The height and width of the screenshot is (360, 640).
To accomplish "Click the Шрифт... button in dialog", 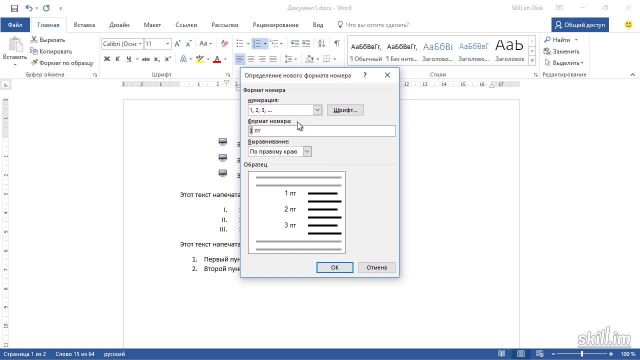I will click(x=345, y=110).
